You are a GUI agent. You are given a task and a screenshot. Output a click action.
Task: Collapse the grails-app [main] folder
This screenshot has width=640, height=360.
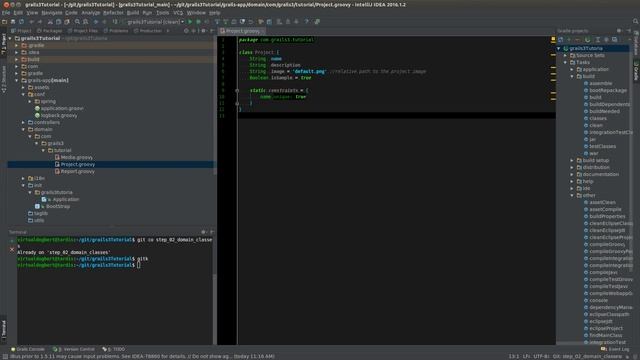[17, 80]
